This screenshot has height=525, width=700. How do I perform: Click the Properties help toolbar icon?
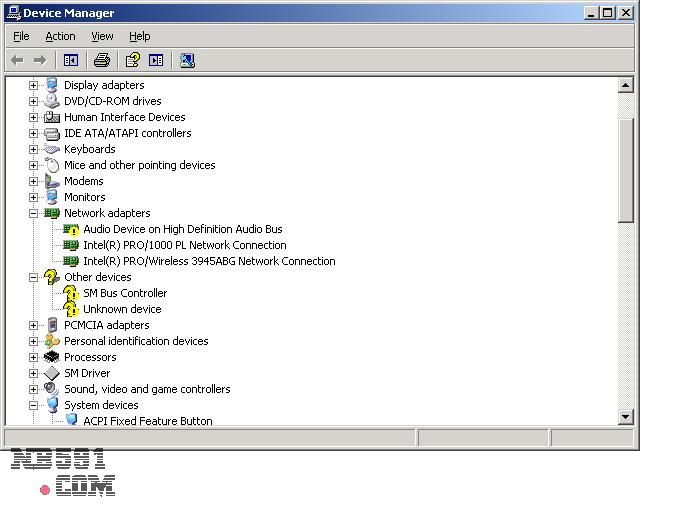[132, 60]
